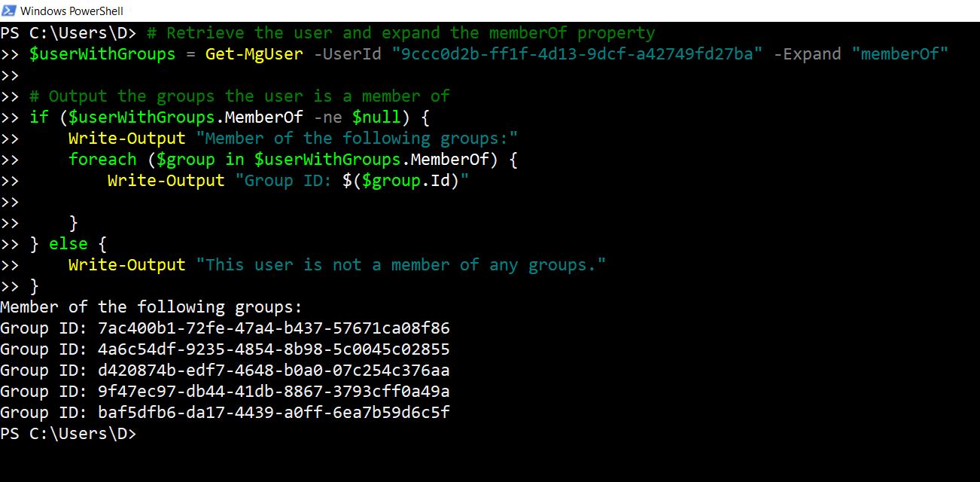The image size is (980, 482).
Task: Click the else keyword in the script
Action: tap(68, 244)
